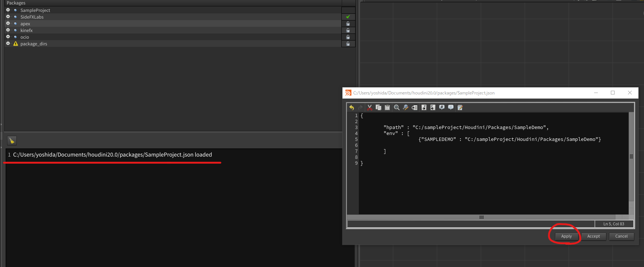Image resolution: width=644 pixels, height=267 pixels.
Task: Click the editor horizontal scrollbar
Action: tap(481, 217)
